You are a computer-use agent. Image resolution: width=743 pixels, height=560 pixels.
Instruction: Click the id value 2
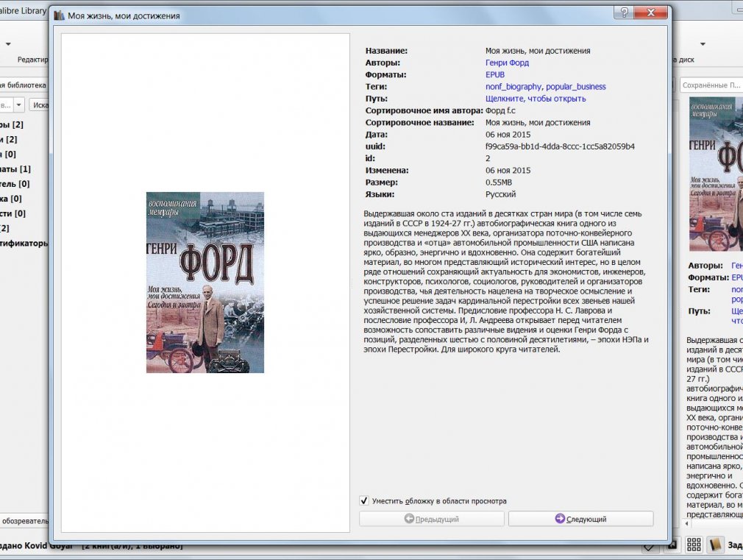point(488,158)
